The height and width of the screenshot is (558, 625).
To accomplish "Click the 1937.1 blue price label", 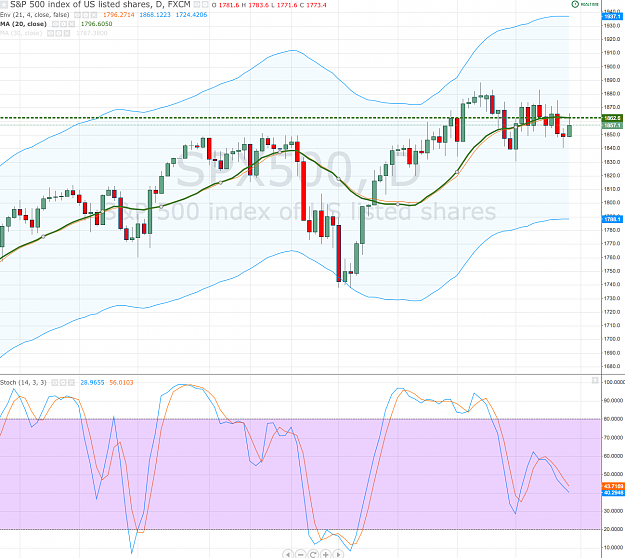I will point(612,16).
